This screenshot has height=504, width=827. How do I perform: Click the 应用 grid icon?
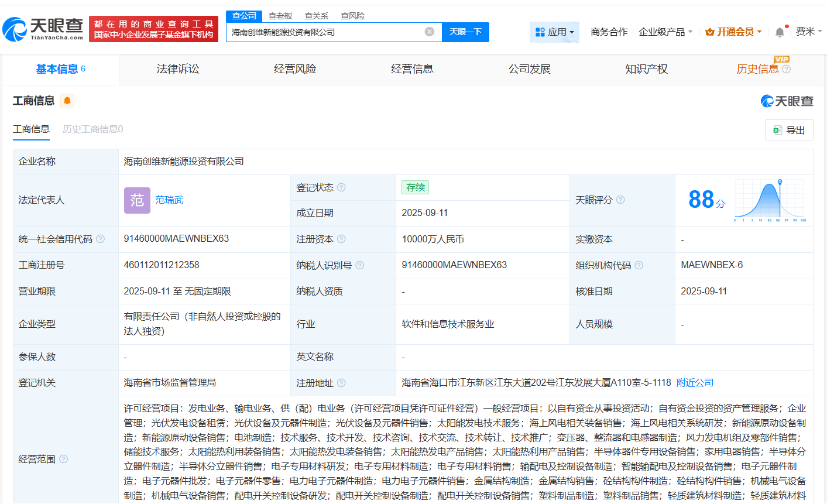coord(539,32)
